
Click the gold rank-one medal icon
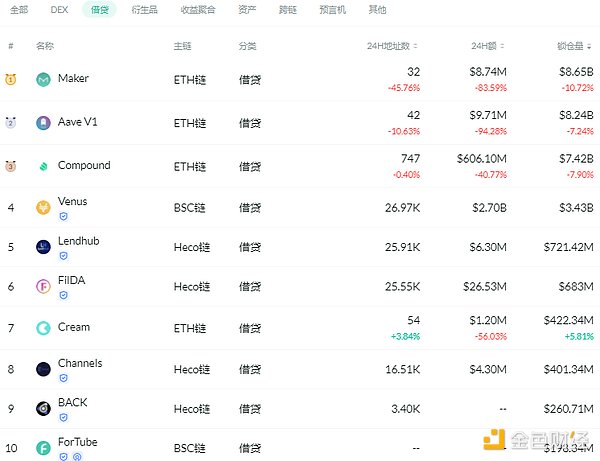pos(11,80)
